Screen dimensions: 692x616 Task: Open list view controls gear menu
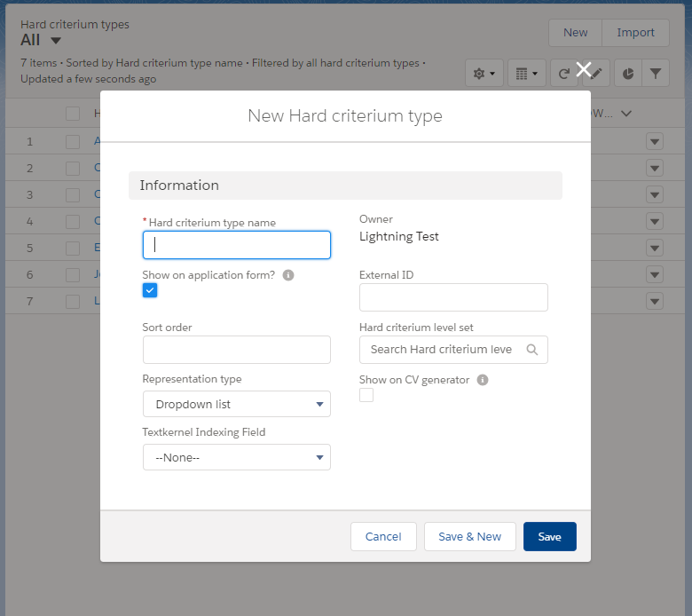484,74
